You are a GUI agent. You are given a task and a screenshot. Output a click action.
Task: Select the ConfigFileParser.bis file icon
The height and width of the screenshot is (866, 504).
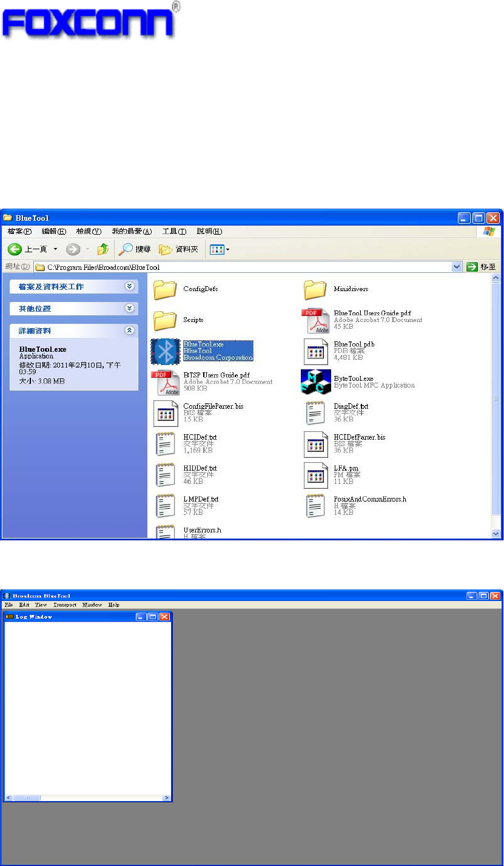point(165,414)
